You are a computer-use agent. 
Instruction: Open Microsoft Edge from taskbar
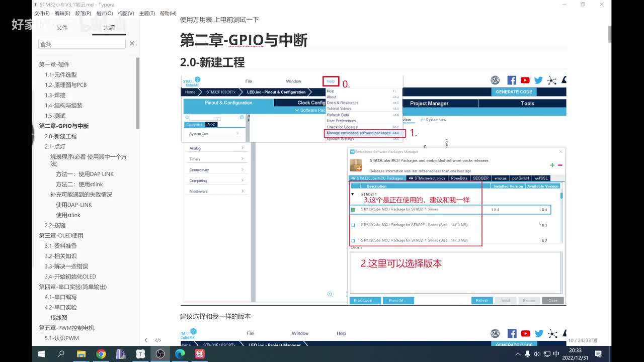(180, 354)
